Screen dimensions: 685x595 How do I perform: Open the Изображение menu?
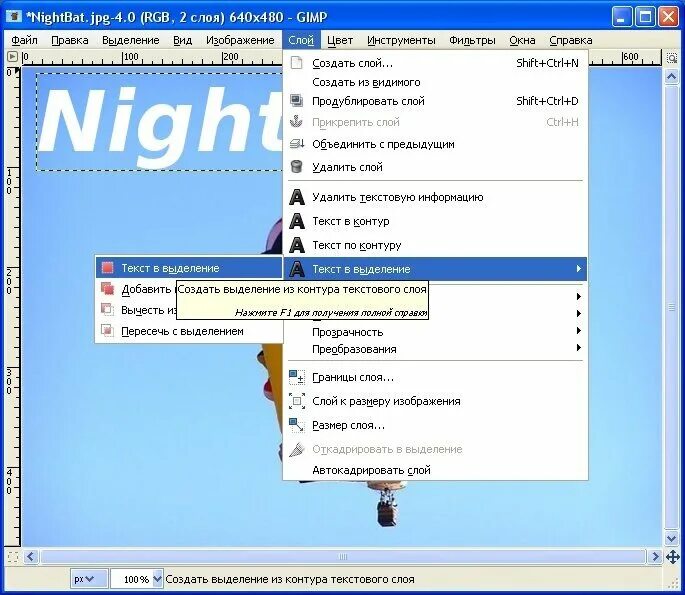[240, 40]
